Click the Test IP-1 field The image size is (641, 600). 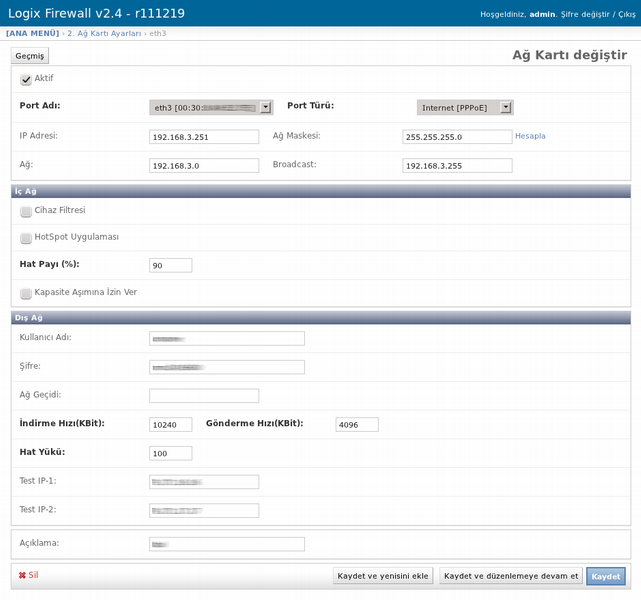204,482
